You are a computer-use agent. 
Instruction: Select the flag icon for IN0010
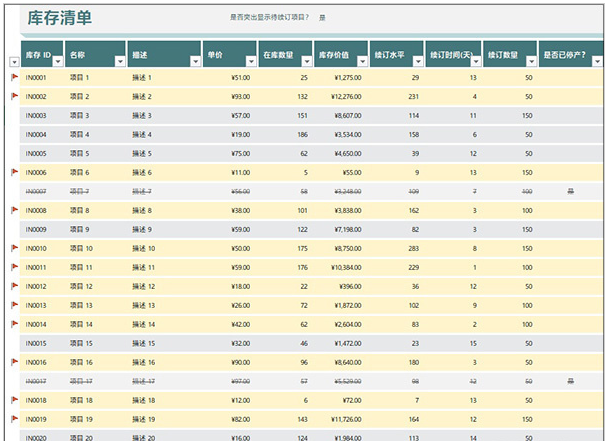14,247
